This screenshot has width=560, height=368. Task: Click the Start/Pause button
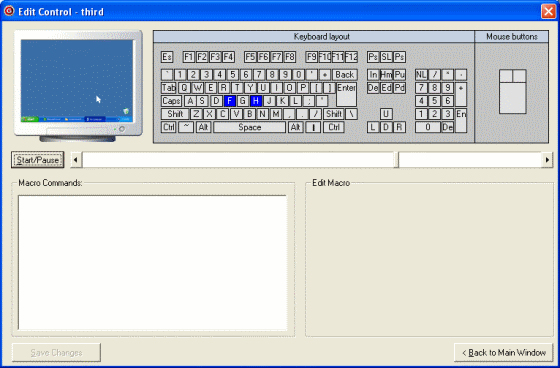[x=38, y=160]
